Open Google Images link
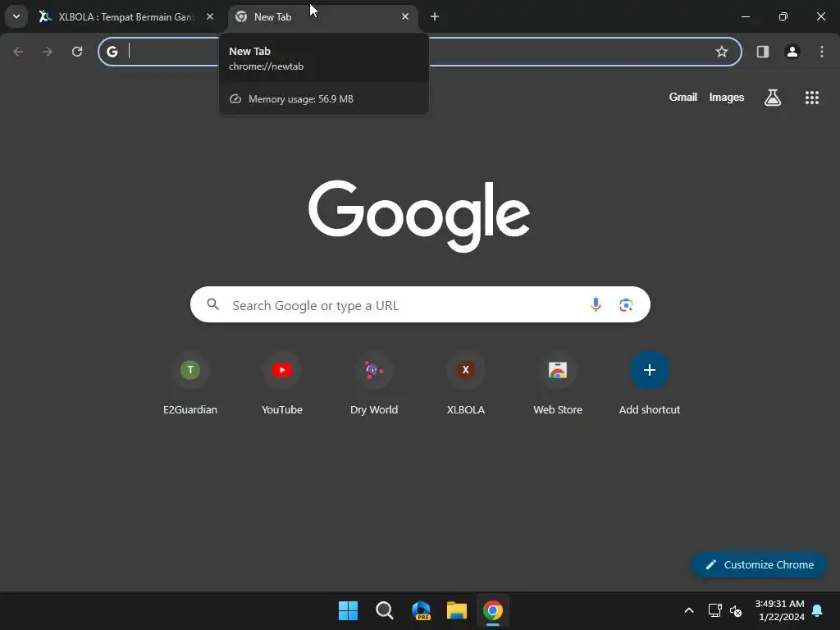 (x=727, y=97)
